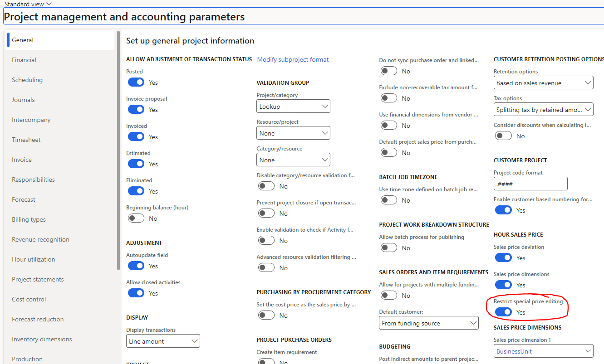Open the Financial tab
Viewport: 604px width, 364px height.
[61, 60]
